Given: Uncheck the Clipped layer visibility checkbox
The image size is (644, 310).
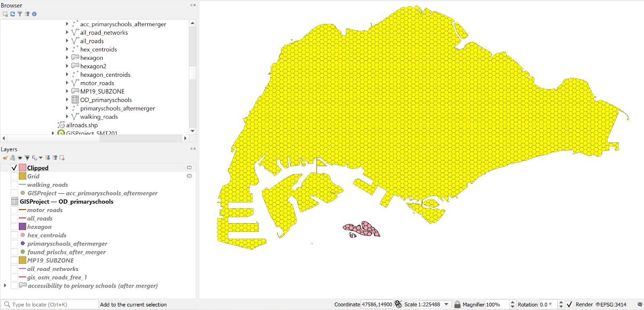Looking at the screenshot, I should pos(14,168).
